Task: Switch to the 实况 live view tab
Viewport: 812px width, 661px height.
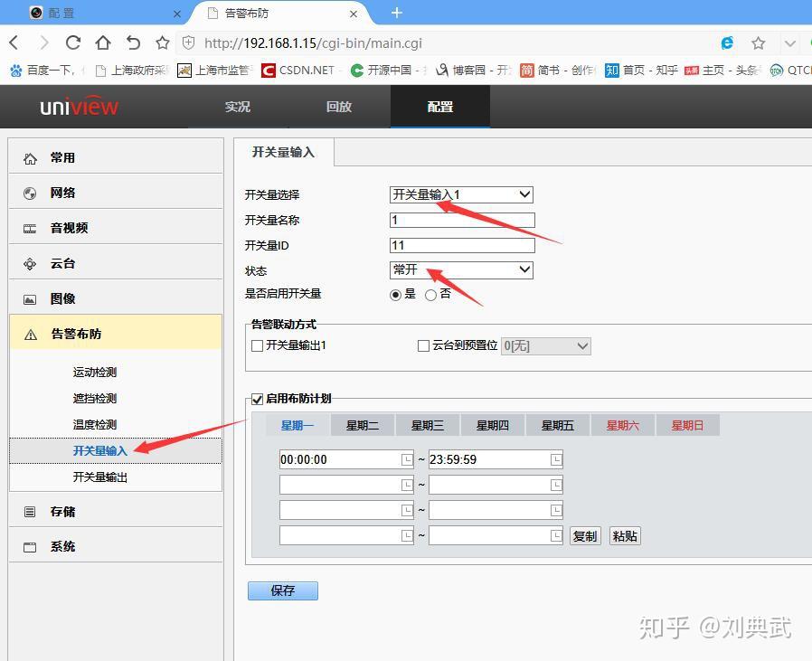Action: [x=237, y=107]
